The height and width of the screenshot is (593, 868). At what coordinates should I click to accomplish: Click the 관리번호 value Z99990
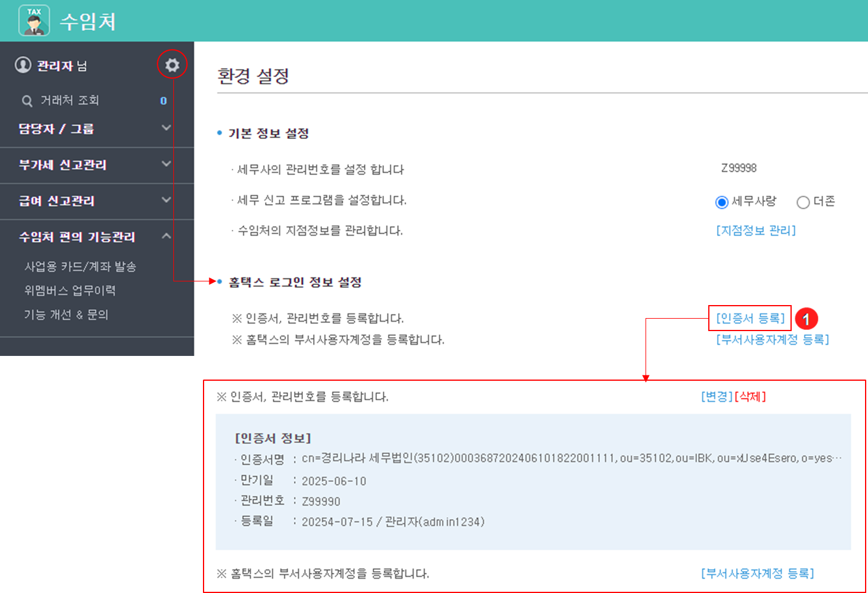321,501
